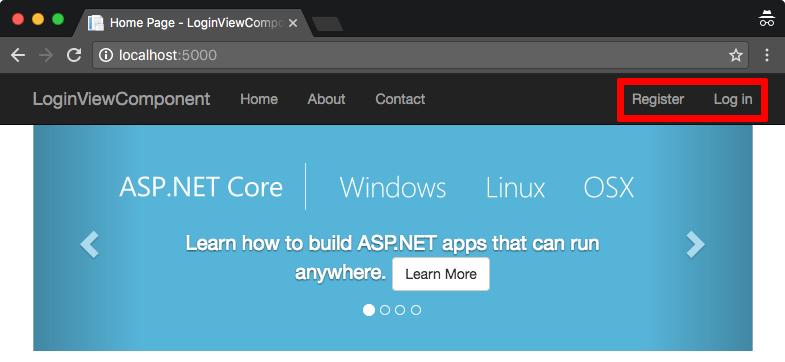This screenshot has height=362, width=785.
Task: Click the Windows banner text
Action: point(393,188)
